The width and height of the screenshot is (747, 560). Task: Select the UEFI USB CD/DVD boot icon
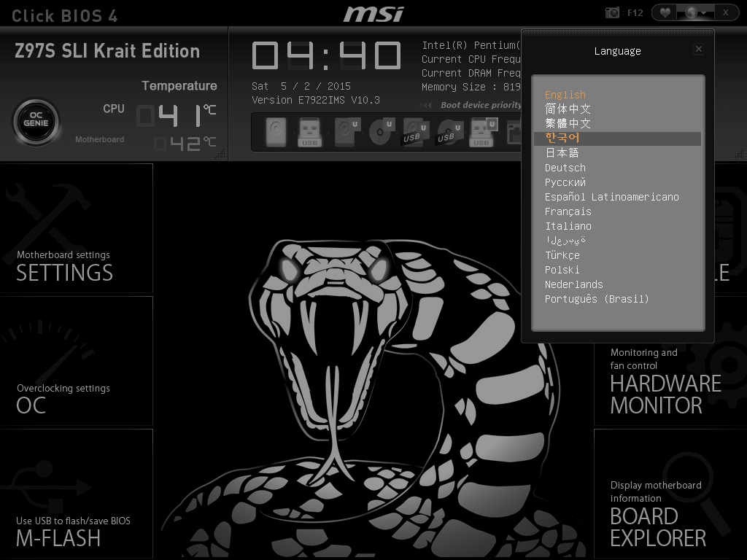[x=449, y=132]
